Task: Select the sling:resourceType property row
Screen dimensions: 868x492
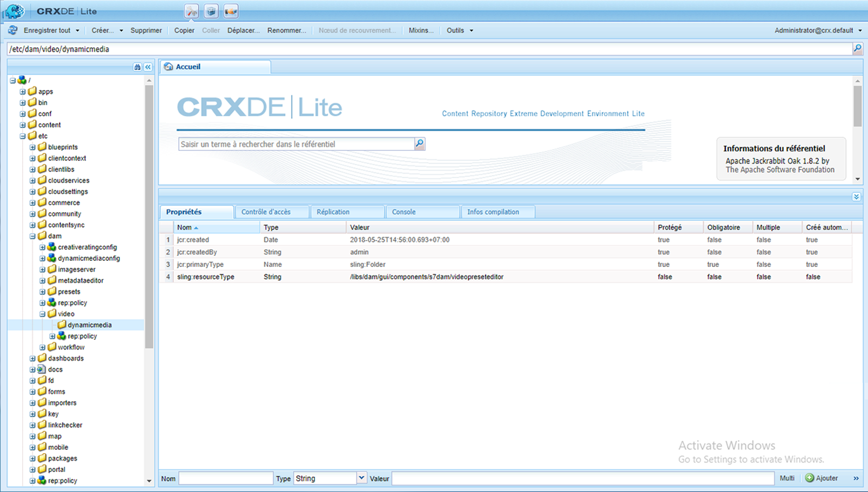Action: point(506,277)
